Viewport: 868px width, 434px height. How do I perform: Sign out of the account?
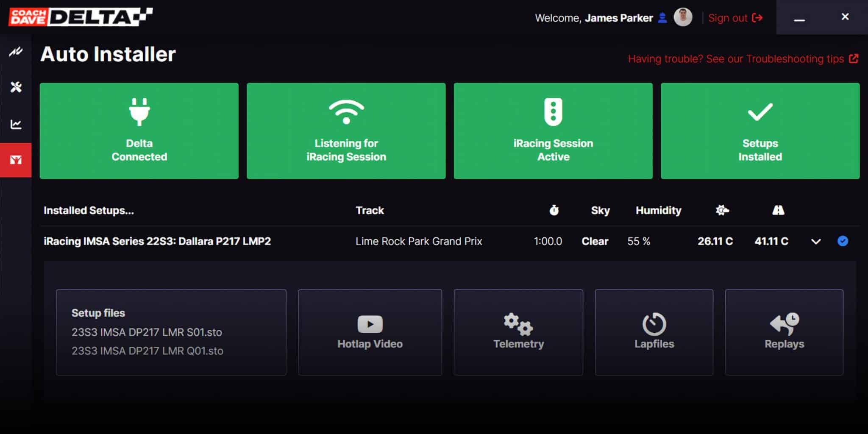tap(735, 18)
